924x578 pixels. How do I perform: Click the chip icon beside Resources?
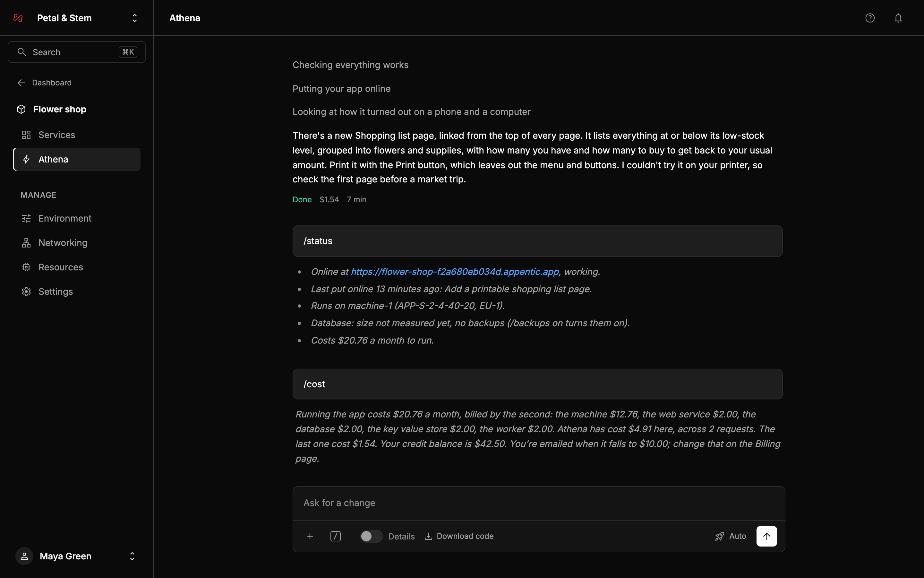point(26,267)
